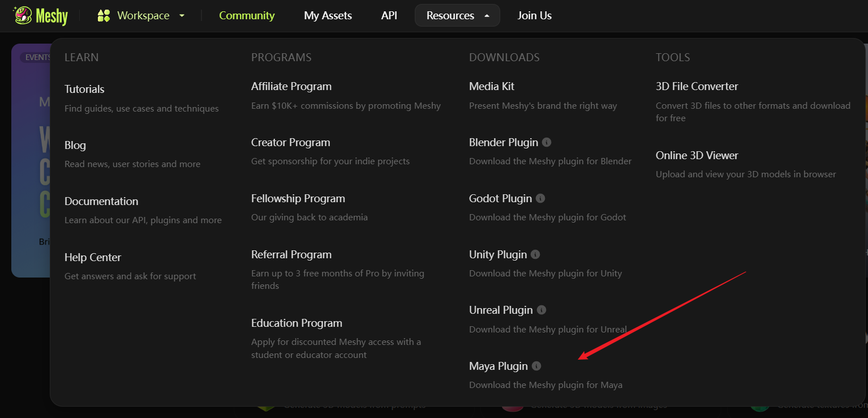Screen dimensions: 868x418
Task: Click 'Earn $10K+ commissions by promoting Meshy'
Action: pos(346,105)
